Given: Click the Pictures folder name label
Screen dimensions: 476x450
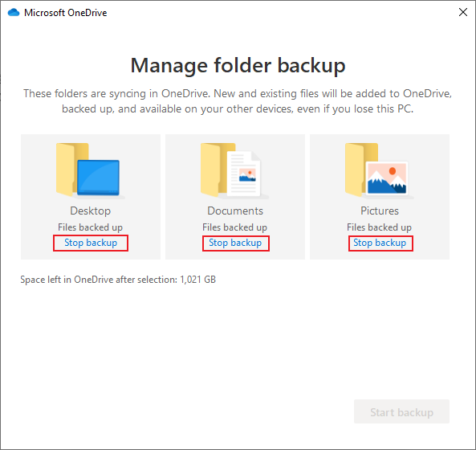Looking at the screenshot, I should pos(380,211).
